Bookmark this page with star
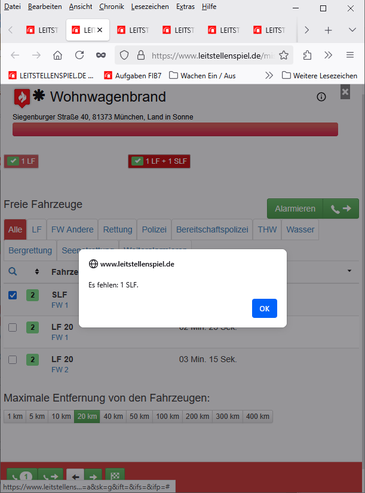This screenshot has width=365, height=493. [284, 55]
